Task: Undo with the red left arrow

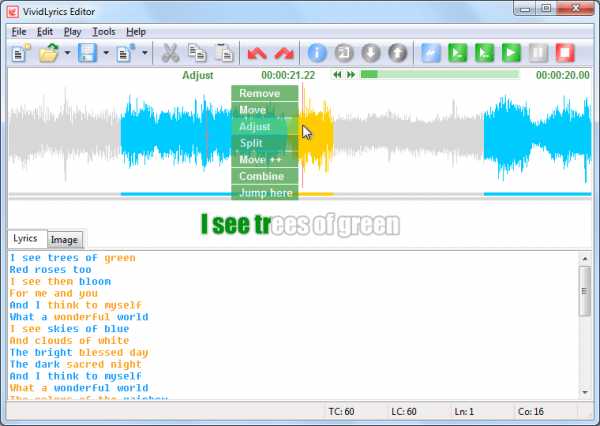Action: click(x=257, y=54)
